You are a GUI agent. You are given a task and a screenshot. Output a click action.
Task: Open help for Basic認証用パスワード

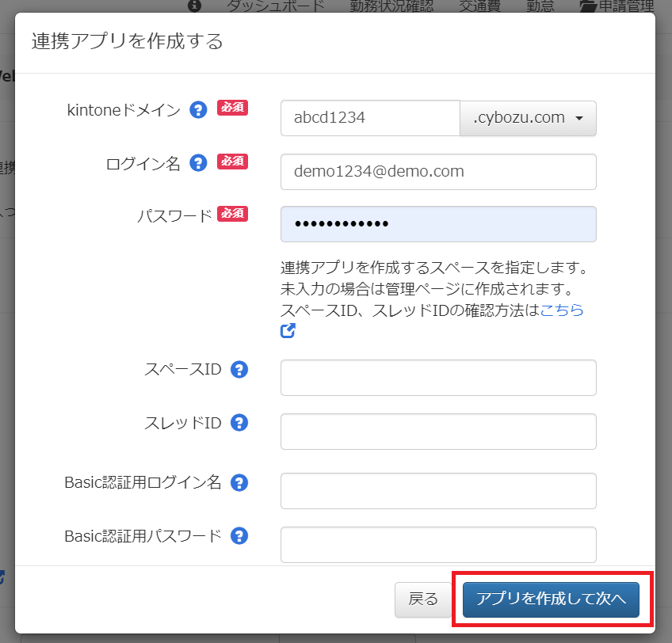tap(239, 536)
